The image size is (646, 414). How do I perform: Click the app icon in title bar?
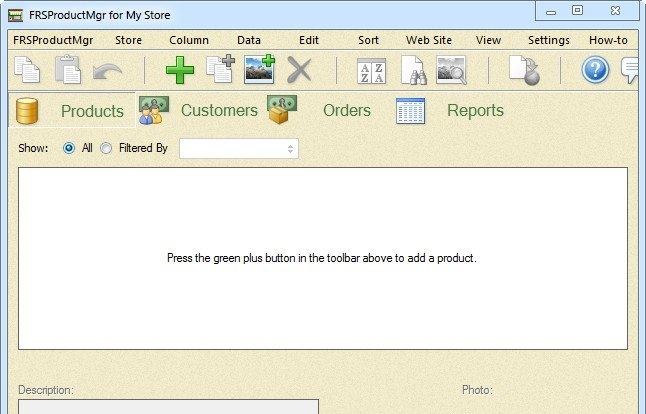(15, 15)
